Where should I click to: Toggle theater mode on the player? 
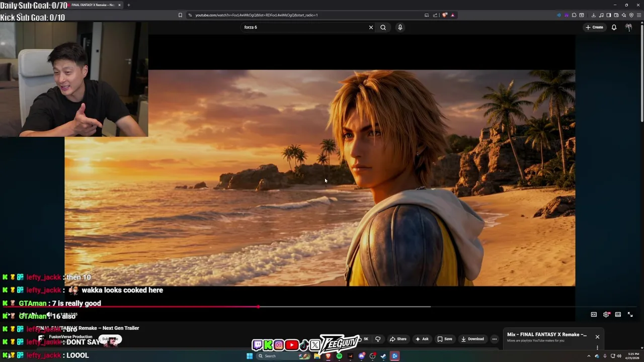(x=618, y=315)
